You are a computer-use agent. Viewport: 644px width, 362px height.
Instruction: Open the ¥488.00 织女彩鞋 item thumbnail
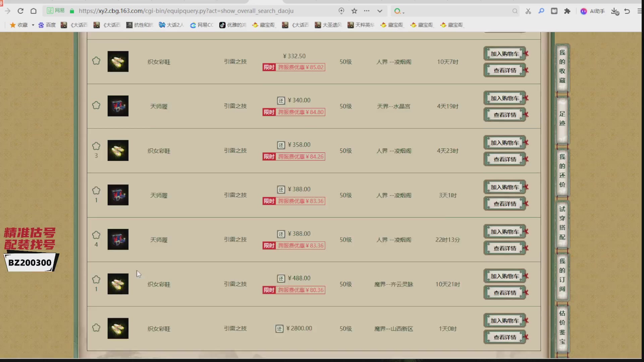(x=118, y=284)
